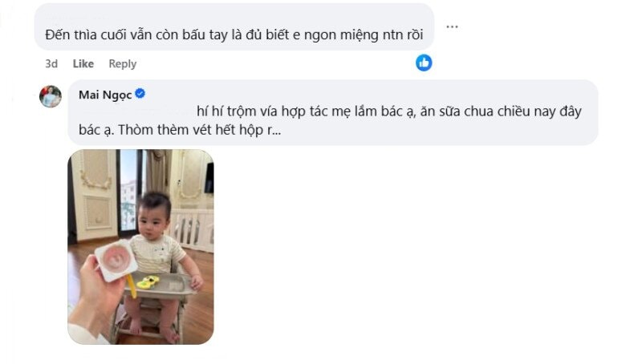The height and width of the screenshot is (364, 626).
Task: Open Mai Ngọc's profile picture avatar
Action: (x=51, y=96)
